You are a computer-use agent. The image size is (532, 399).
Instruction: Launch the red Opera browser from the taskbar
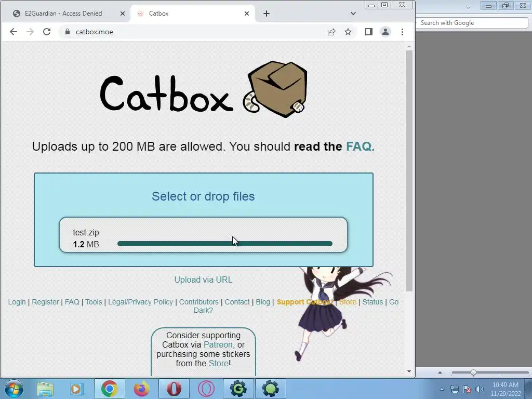174,389
